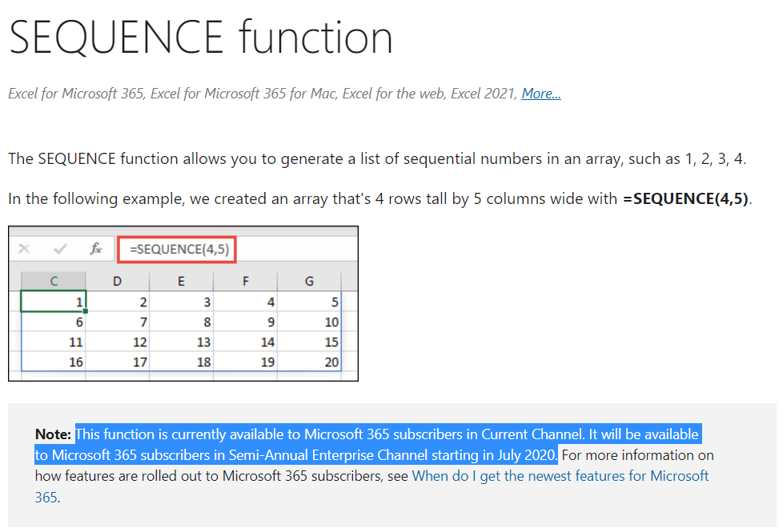
Task: Select column D header
Action: 118,282
